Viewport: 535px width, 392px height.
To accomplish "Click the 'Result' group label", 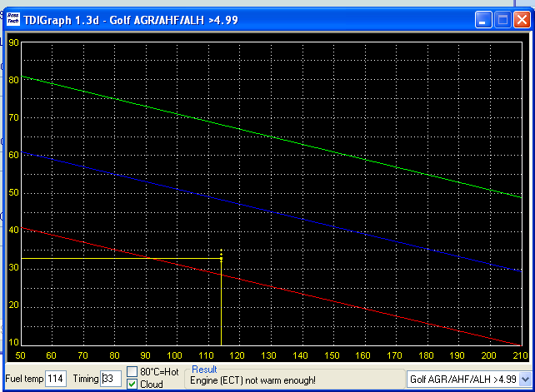I will pyautogui.click(x=204, y=370).
